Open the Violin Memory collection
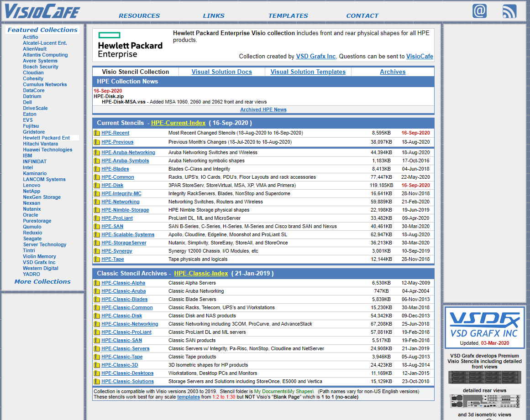Viewport: 530px width, 420px height. [40, 257]
